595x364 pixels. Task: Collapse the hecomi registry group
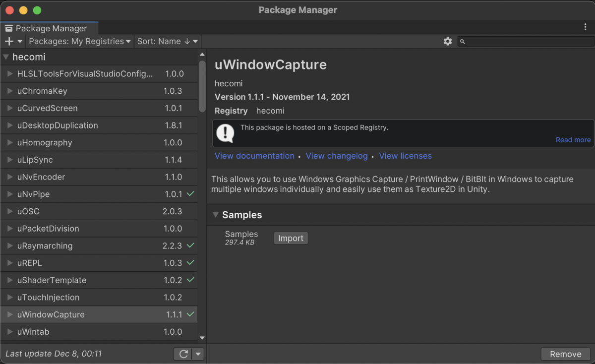[x=6, y=57]
